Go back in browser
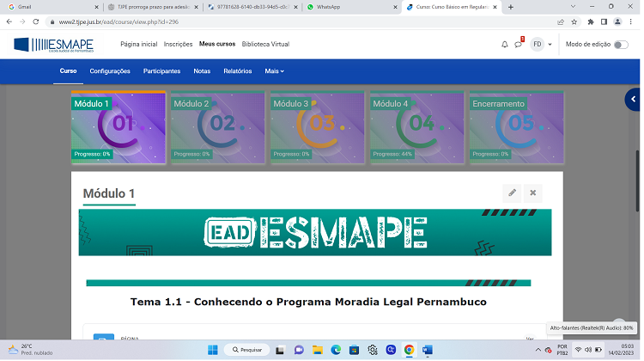This screenshot has height=361, width=644. tap(9, 21)
